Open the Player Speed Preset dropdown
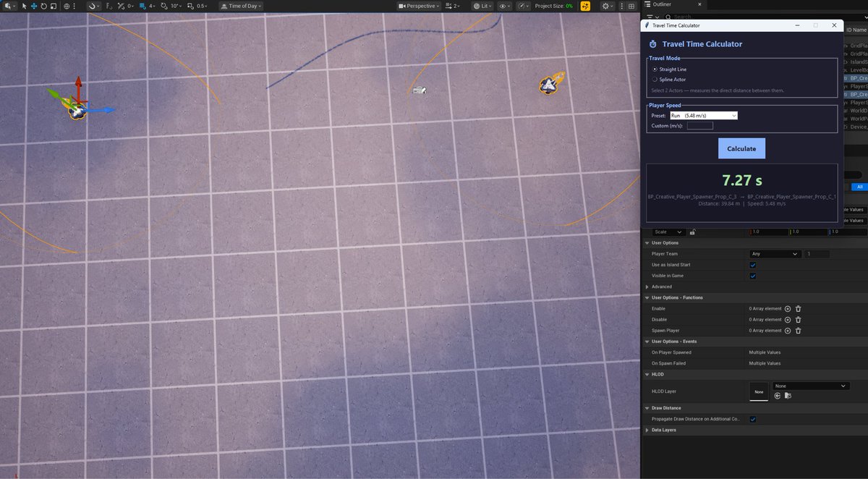 tap(705, 115)
